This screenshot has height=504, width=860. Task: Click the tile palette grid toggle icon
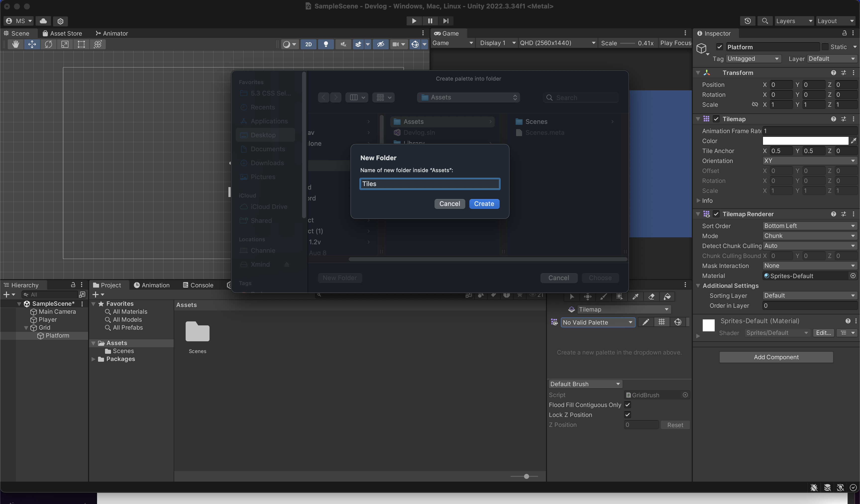(x=661, y=322)
